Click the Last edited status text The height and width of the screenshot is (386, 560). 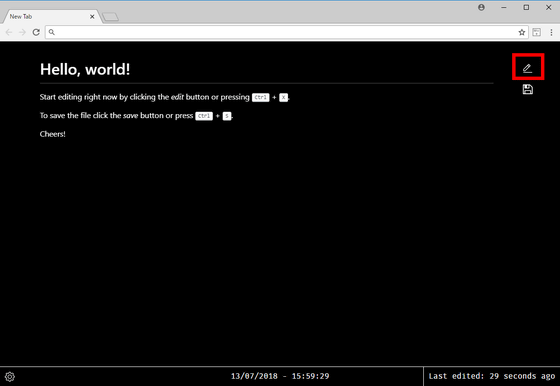[491, 376]
